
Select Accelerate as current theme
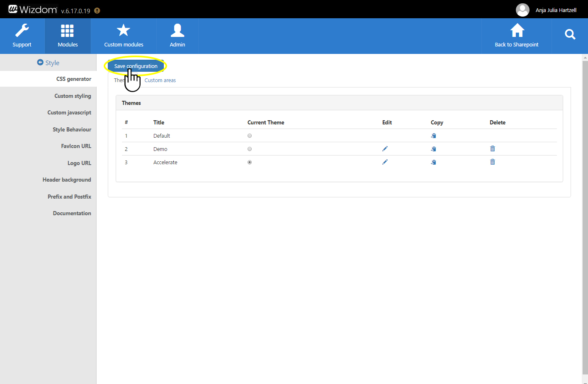point(250,162)
